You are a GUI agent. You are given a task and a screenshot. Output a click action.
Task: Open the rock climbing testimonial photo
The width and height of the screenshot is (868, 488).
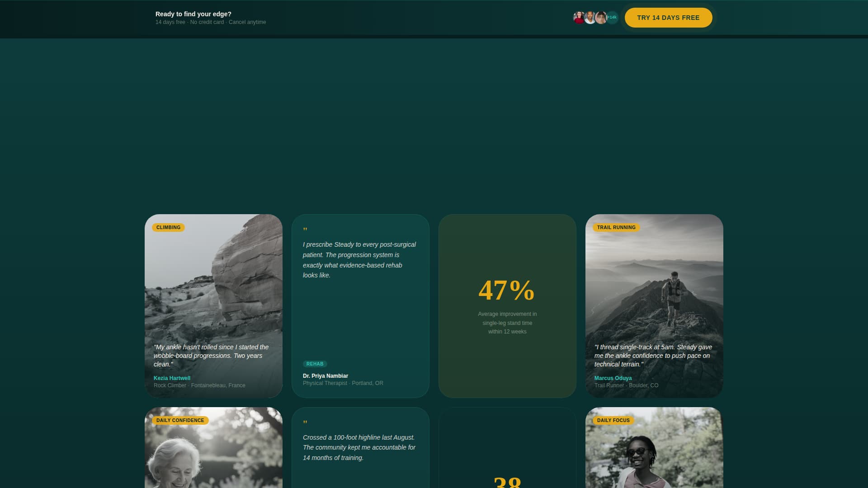(213, 306)
